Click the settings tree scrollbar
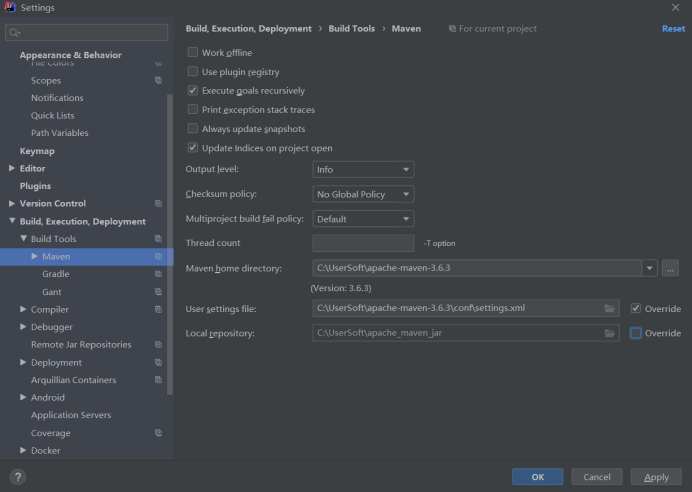This screenshot has width=692, height=492. pyautogui.click(x=170, y=245)
